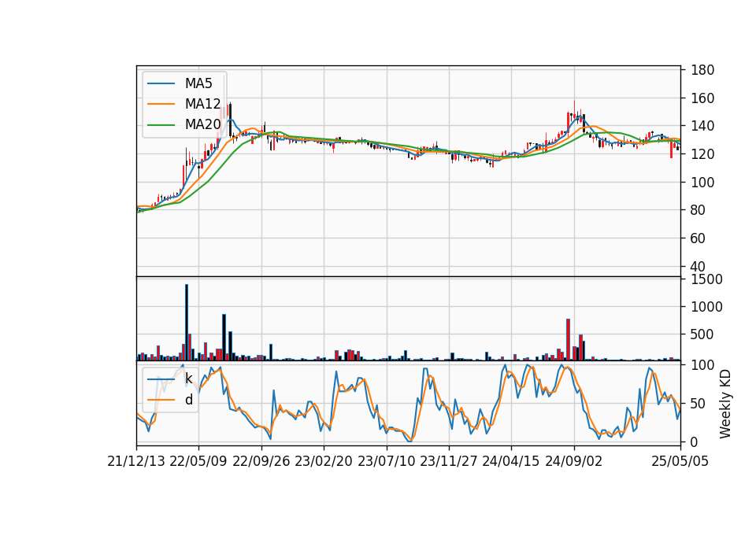Click the 1500 volume axis label
756x543 pixels.
pyautogui.click(x=707, y=279)
